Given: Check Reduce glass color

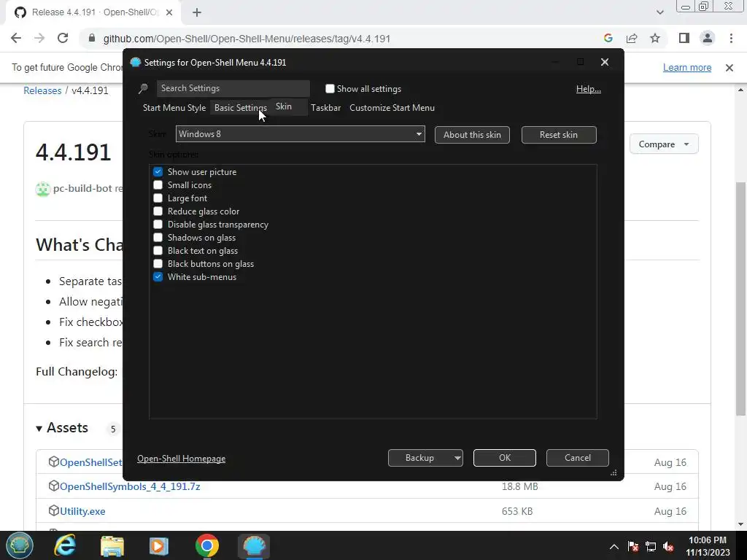Looking at the screenshot, I should 158,211.
